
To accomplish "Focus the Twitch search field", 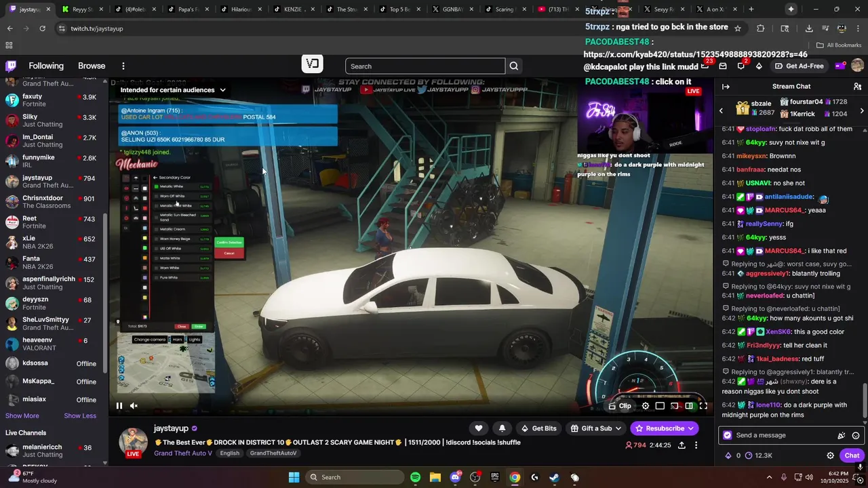I will [x=425, y=66].
